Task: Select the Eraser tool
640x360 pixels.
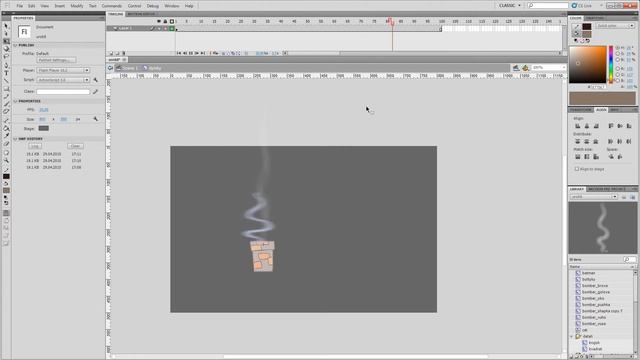Action: coord(6,144)
